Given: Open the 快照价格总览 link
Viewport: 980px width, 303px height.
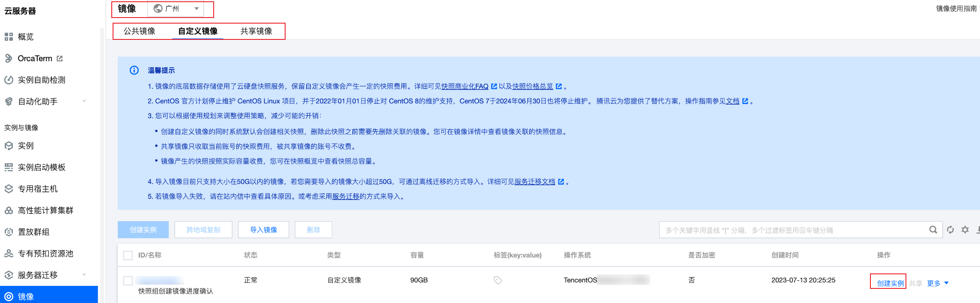Looking at the screenshot, I should tap(533, 87).
